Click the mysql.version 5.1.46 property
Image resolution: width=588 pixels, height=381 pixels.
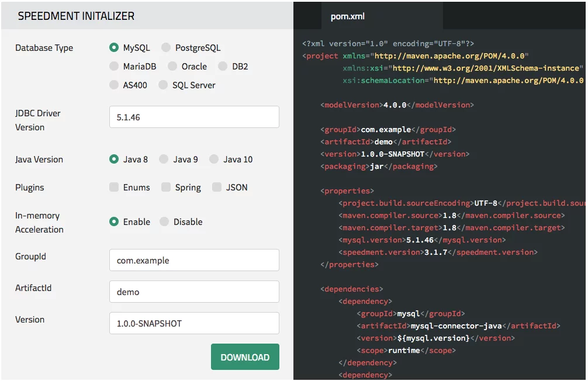click(422, 240)
